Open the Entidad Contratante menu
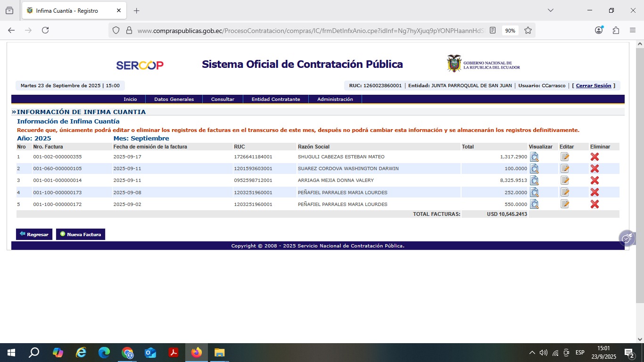The width and height of the screenshot is (644, 362). point(276,99)
